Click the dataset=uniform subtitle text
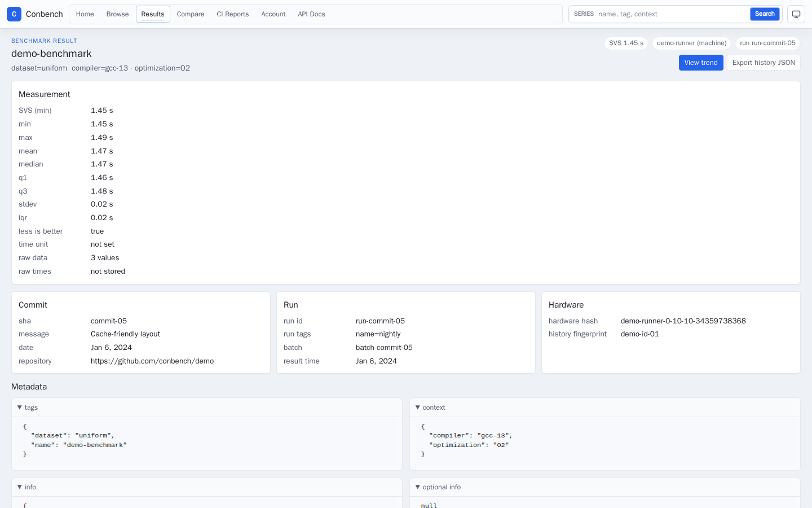Image resolution: width=812 pixels, height=508 pixels. pos(39,68)
